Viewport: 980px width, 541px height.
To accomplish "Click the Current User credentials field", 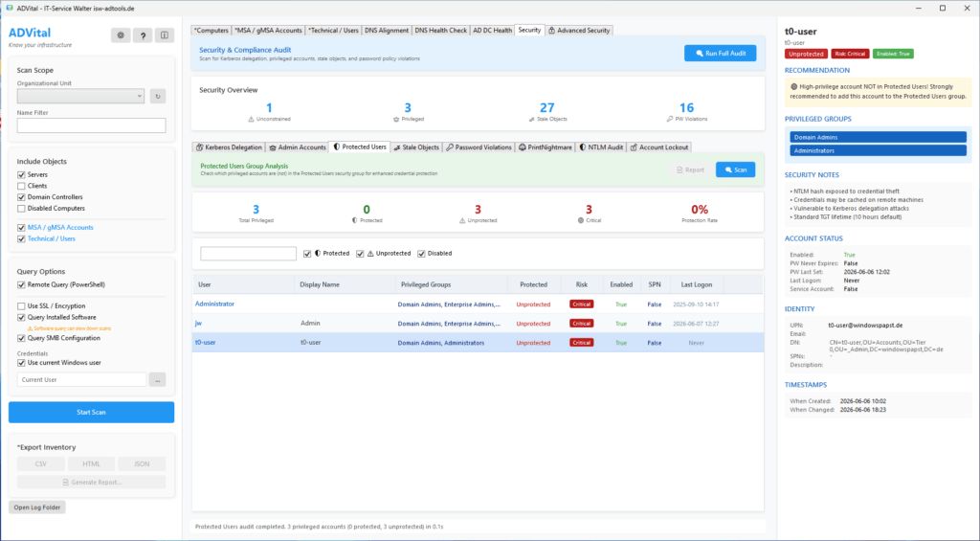I will click(81, 379).
